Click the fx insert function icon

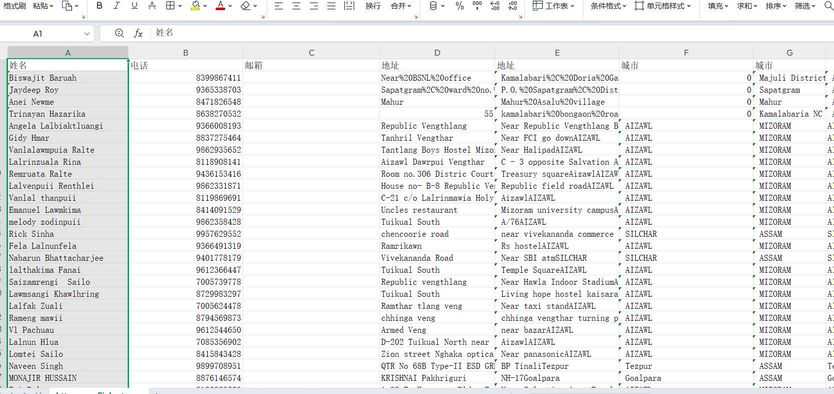138,33
